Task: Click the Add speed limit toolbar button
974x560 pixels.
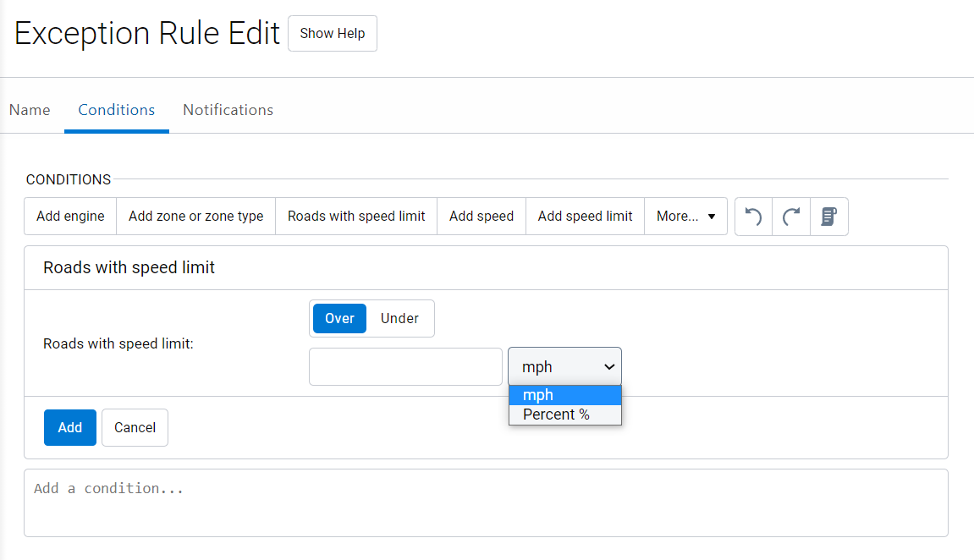Action: tap(585, 217)
